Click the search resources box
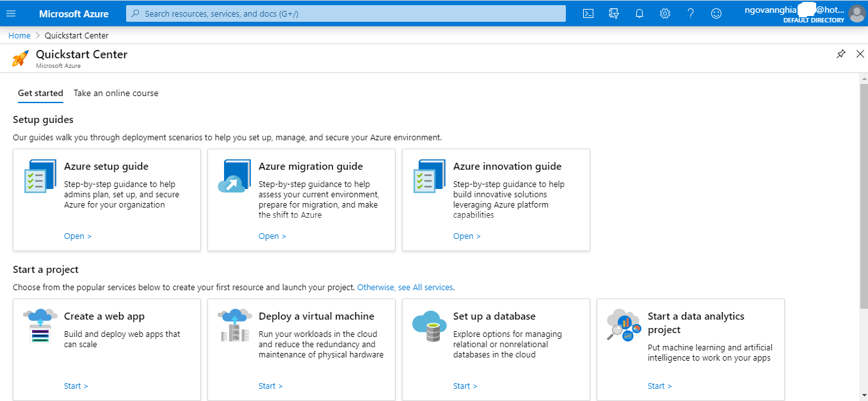The image size is (868, 401). [x=346, y=13]
